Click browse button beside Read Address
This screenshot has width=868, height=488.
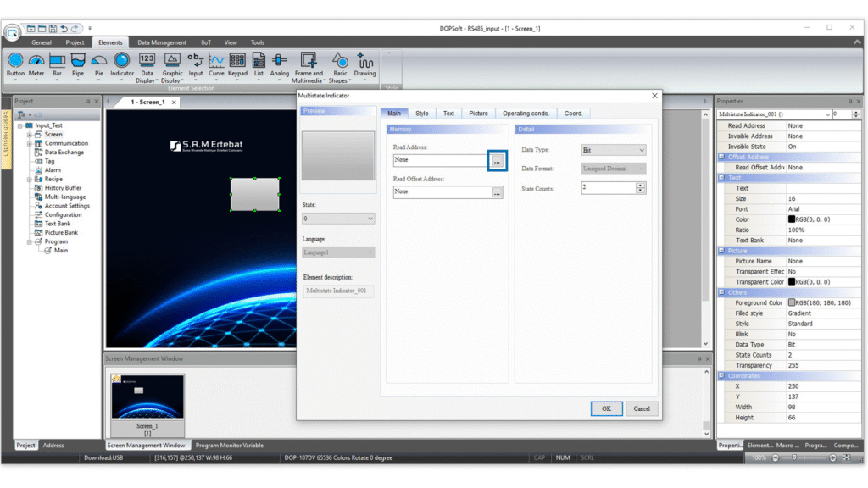[x=497, y=161]
